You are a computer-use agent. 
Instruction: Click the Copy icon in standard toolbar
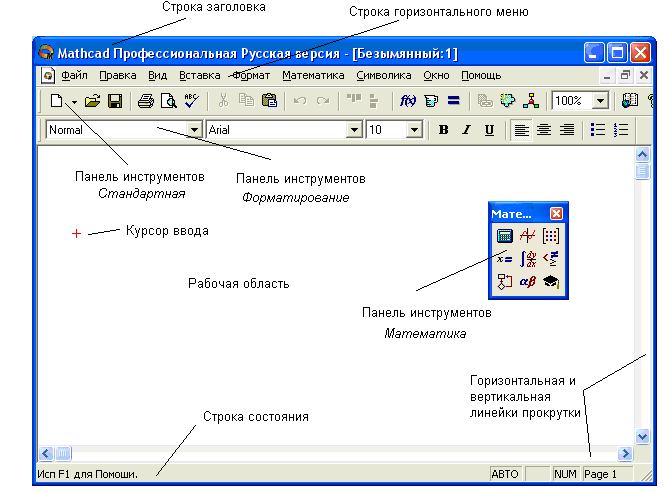pos(246,101)
